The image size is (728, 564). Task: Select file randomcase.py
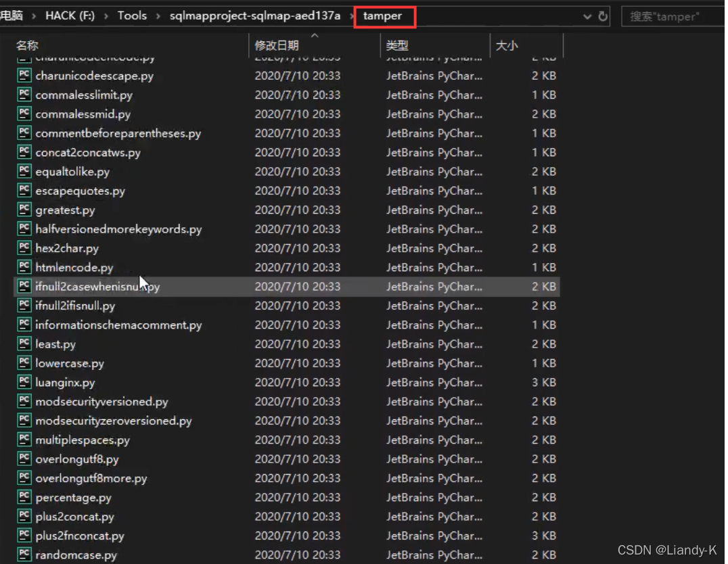coord(76,555)
